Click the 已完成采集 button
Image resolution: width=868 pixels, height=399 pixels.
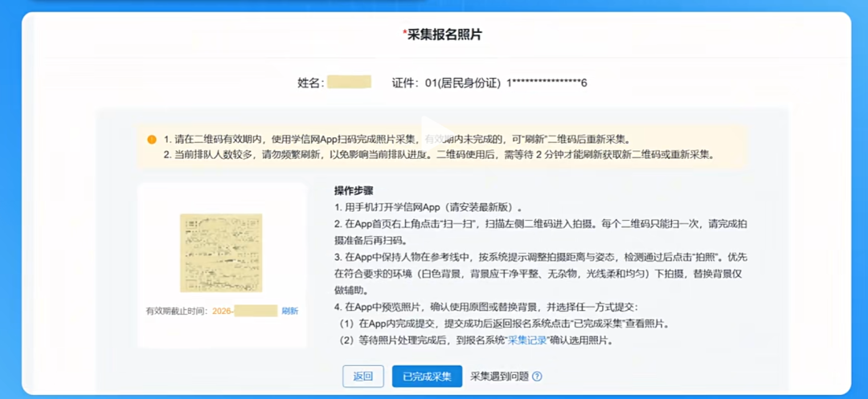427,377
